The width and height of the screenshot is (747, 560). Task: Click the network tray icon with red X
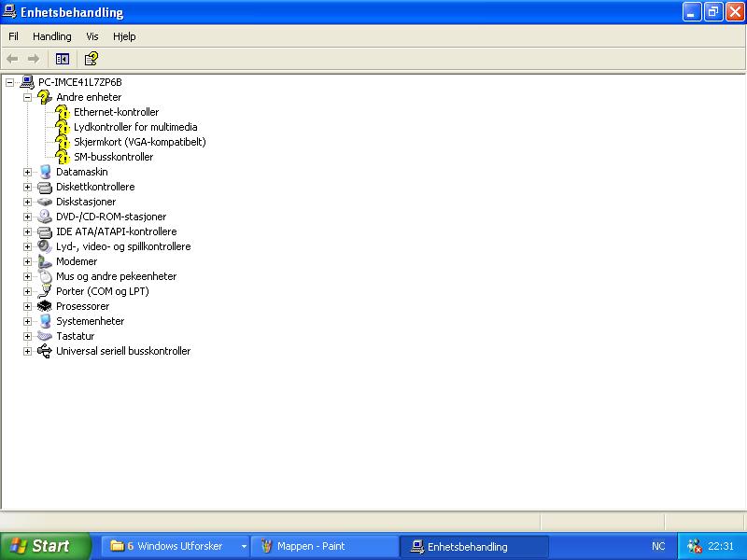(x=694, y=546)
